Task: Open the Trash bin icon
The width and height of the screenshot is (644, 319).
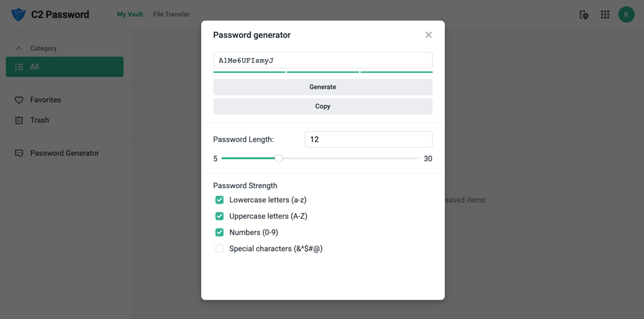Action: (x=19, y=120)
